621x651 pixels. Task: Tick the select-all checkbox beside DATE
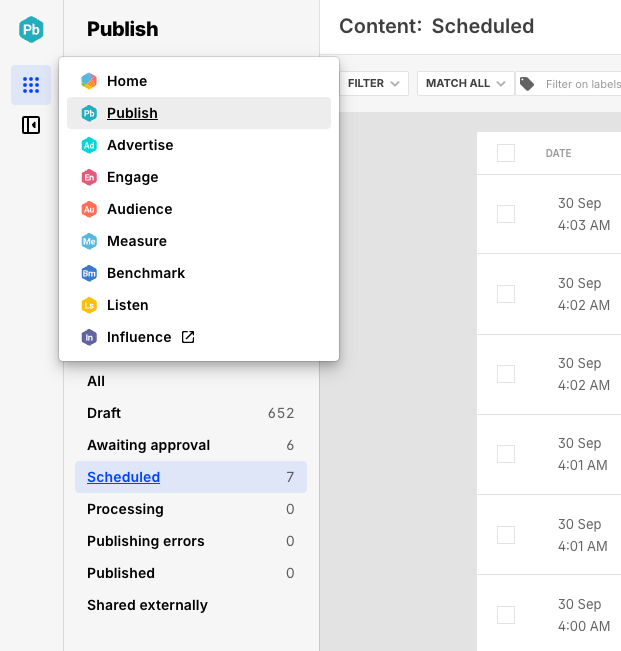coord(506,153)
